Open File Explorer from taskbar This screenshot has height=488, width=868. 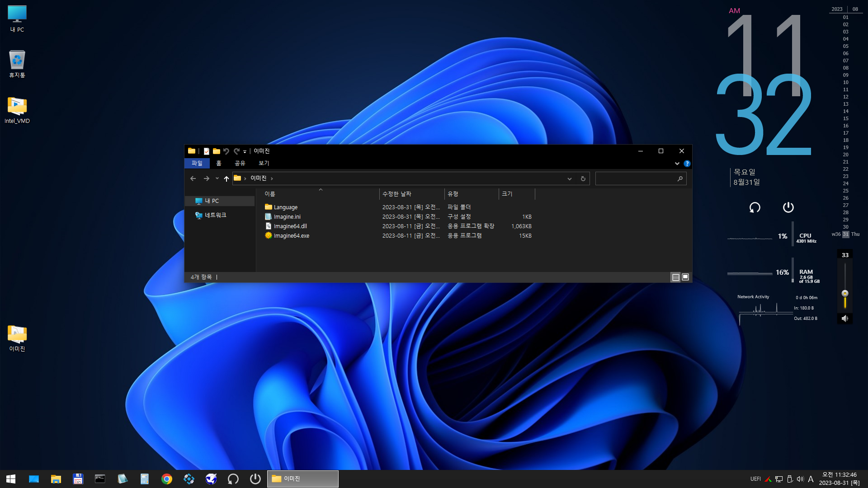[56, 479]
